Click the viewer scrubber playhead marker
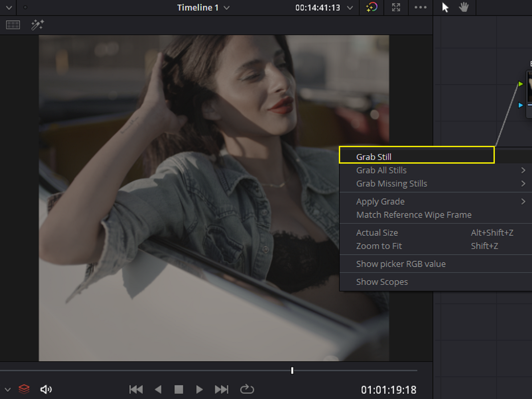The width and height of the screenshot is (532, 399). pos(292,371)
